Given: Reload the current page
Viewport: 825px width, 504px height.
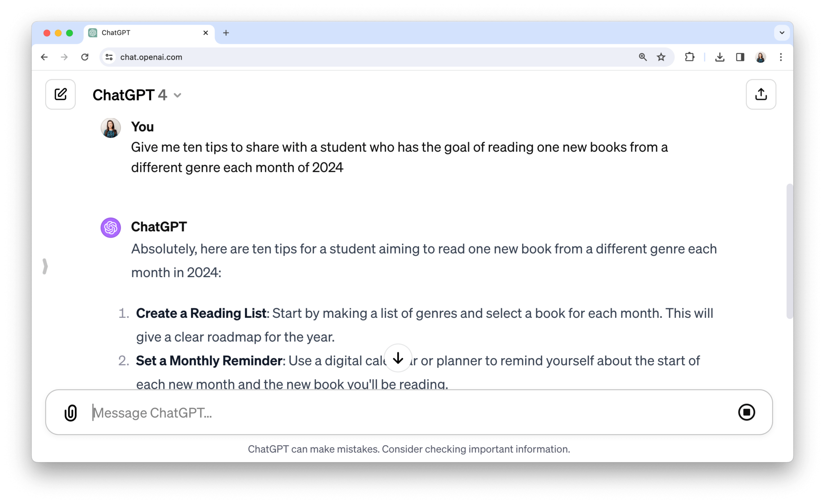Looking at the screenshot, I should coord(85,57).
